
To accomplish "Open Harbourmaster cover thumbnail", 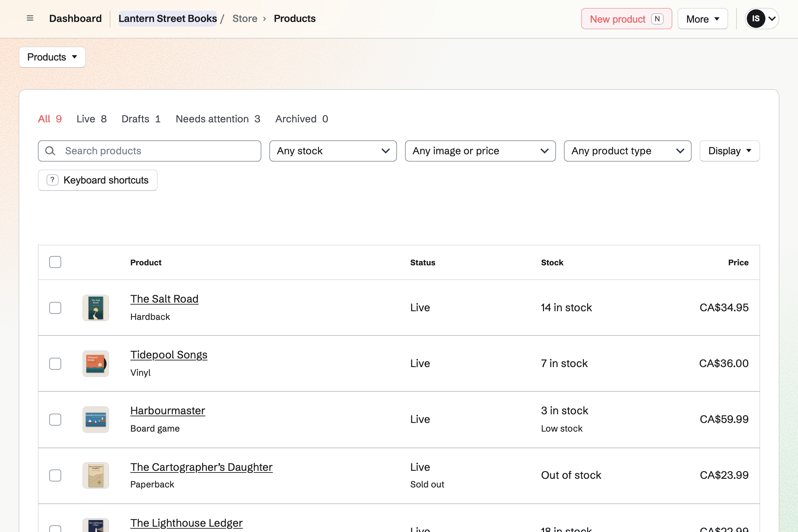I will point(96,420).
